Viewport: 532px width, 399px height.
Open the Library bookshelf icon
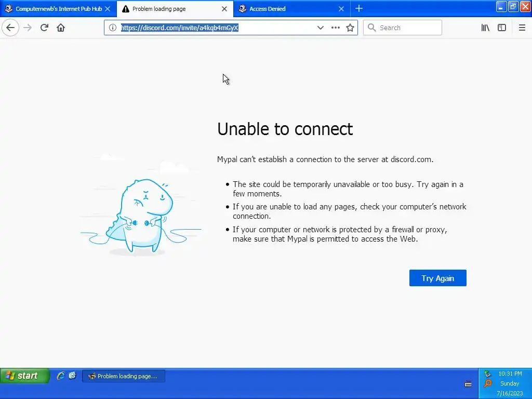point(485,28)
